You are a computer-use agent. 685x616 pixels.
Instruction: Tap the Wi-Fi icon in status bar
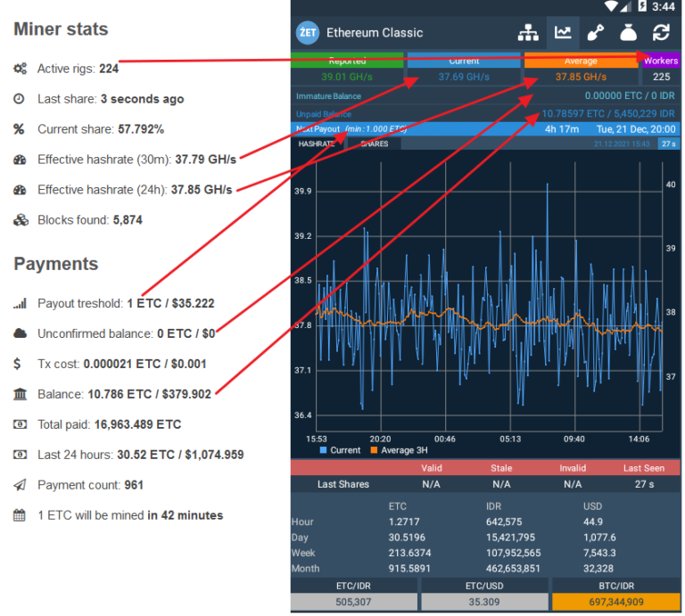point(612,6)
